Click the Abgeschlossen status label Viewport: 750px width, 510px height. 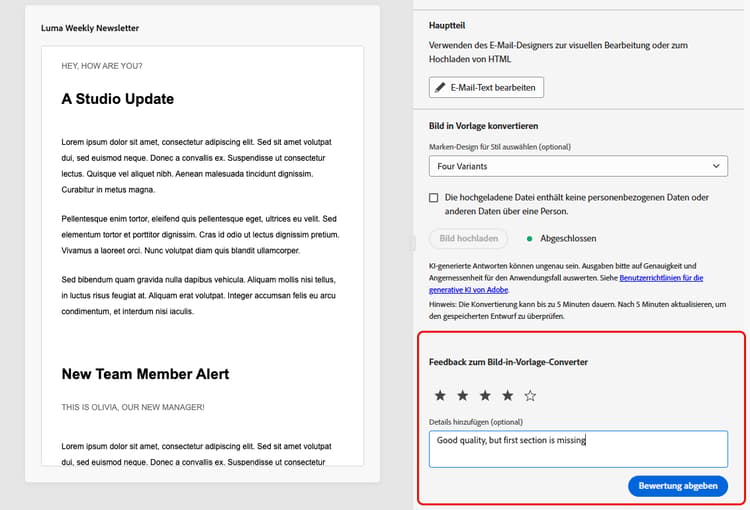tap(568, 238)
